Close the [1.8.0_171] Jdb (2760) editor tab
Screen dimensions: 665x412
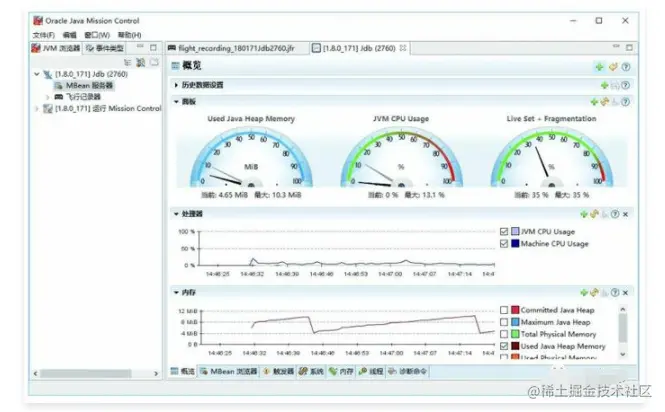point(403,48)
